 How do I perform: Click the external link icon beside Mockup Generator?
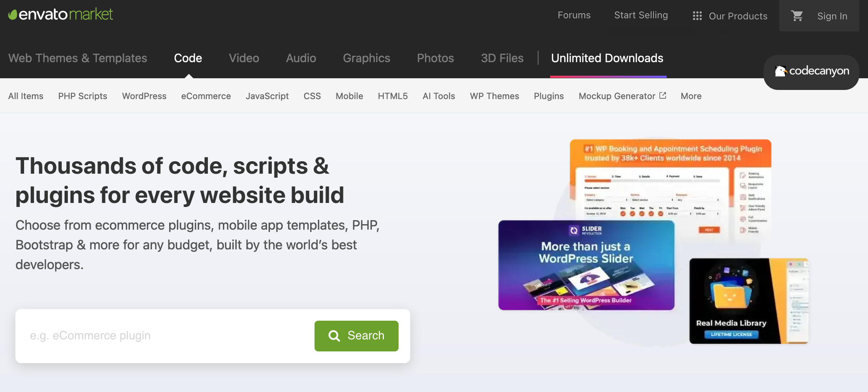(662, 95)
